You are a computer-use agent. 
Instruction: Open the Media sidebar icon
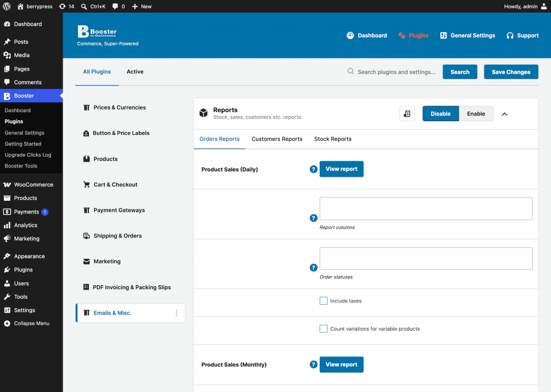[7, 55]
